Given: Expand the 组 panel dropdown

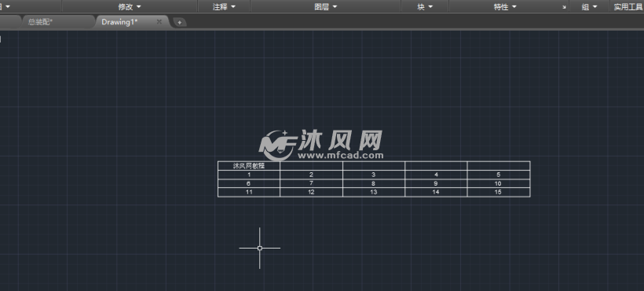Looking at the screenshot, I should (x=589, y=6).
